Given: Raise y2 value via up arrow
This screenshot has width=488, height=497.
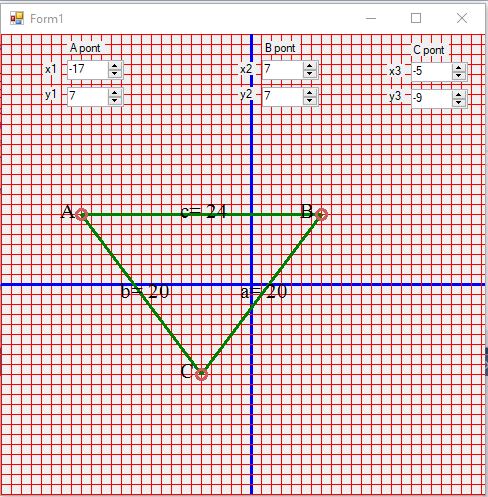Looking at the screenshot, I should coord(310,93).
